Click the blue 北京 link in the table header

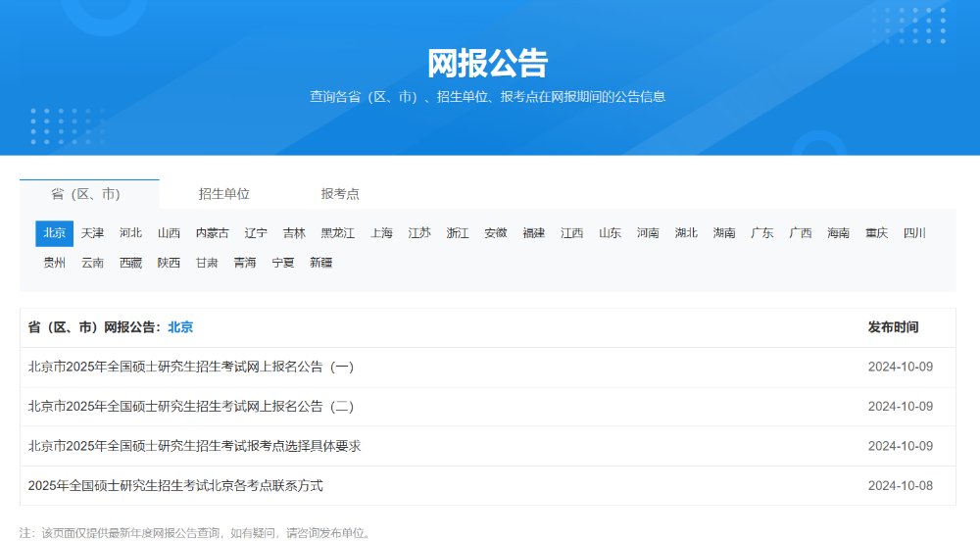pos(180,327)
